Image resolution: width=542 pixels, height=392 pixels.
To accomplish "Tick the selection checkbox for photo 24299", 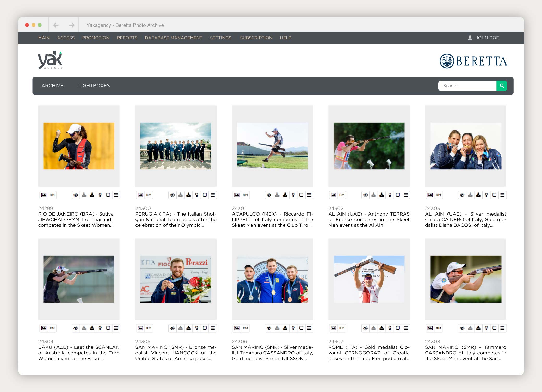I will (x=108, y=195).
